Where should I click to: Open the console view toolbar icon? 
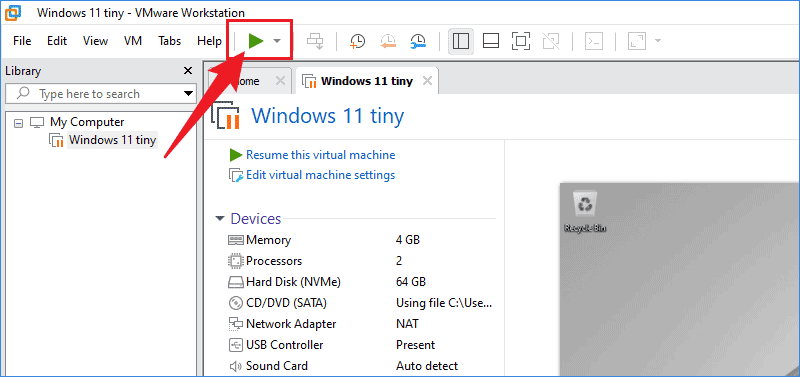tap(594, 41)
